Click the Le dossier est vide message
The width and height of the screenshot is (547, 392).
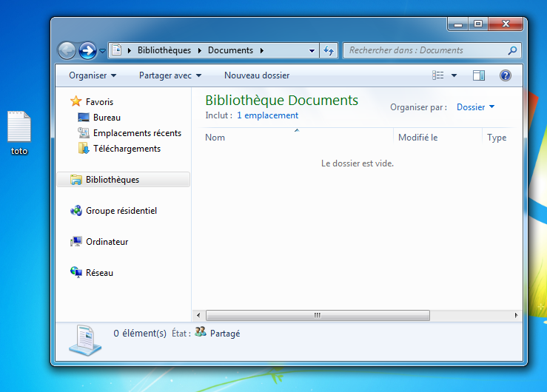point(358,163)
